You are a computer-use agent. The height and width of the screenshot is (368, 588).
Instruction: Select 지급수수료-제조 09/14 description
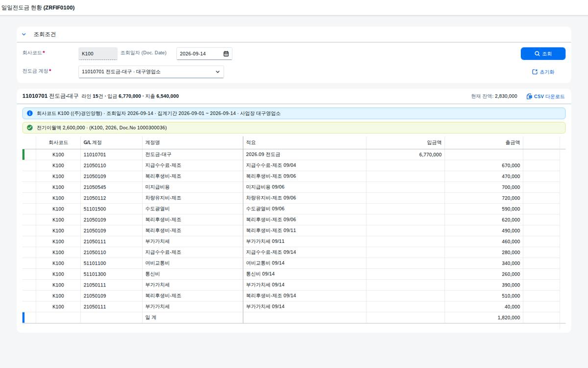click(x=305, y=252)
